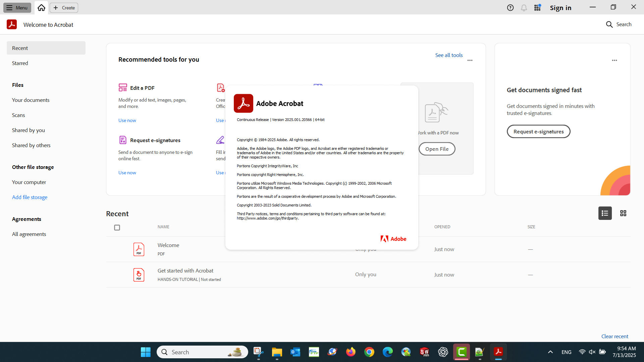Adjust system volume from the taskbar
644x362 pixels.
pyautogui.click(x=591, y=352)
